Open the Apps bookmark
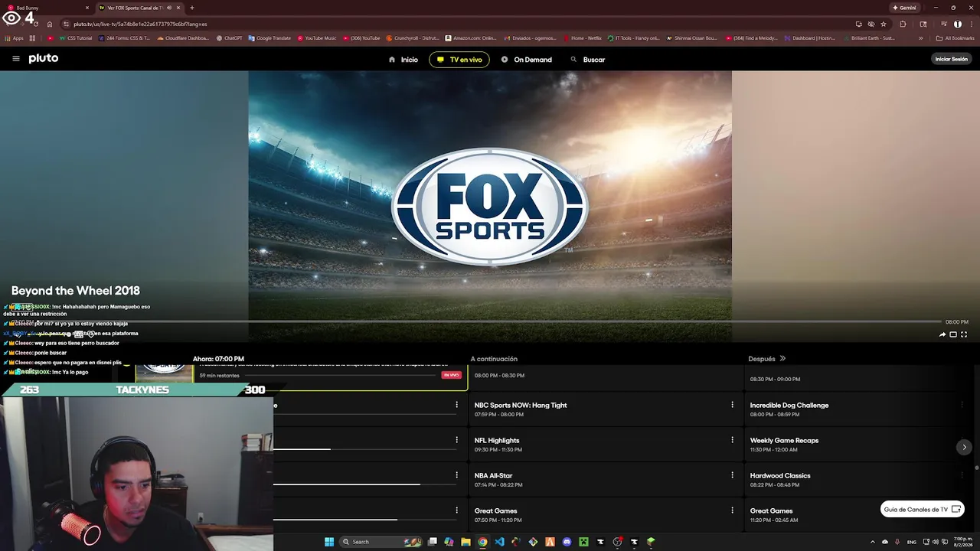The width and height of the screenshot is (980, 551). point(14,38)
